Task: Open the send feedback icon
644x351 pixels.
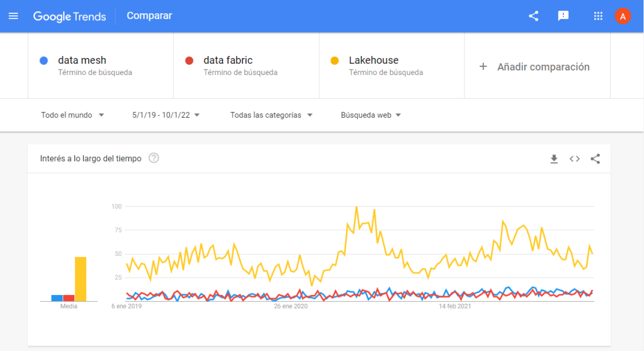Action: click(563, 16)
